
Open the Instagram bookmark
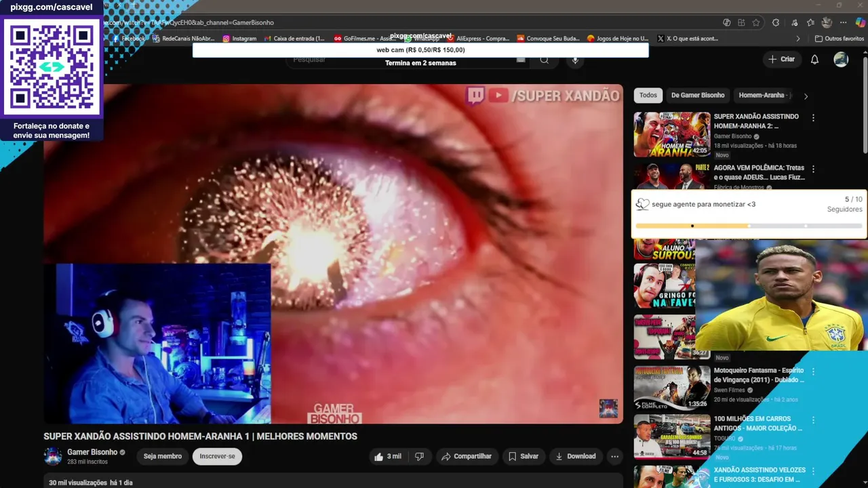239,39
